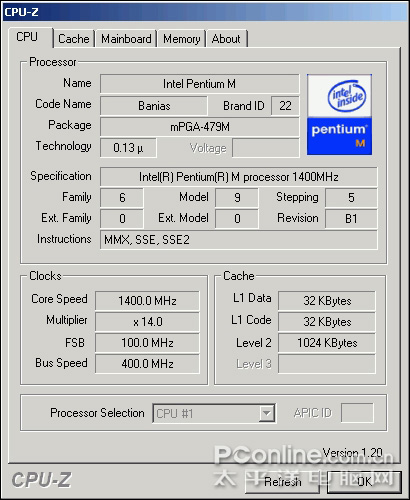Open the CPU #1 combo box
The image size is (410, 500).
point(214,414)
